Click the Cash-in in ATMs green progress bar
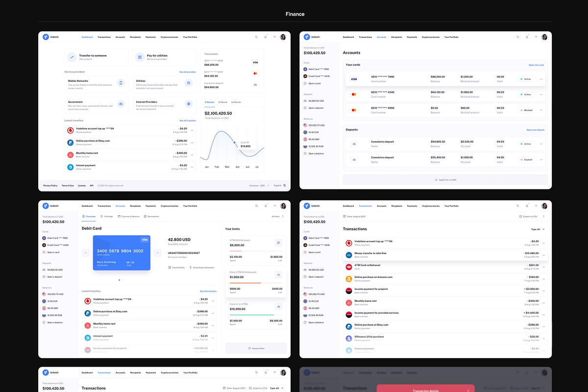Viewport: 588px width, 392px height. [x=256, y=315]
